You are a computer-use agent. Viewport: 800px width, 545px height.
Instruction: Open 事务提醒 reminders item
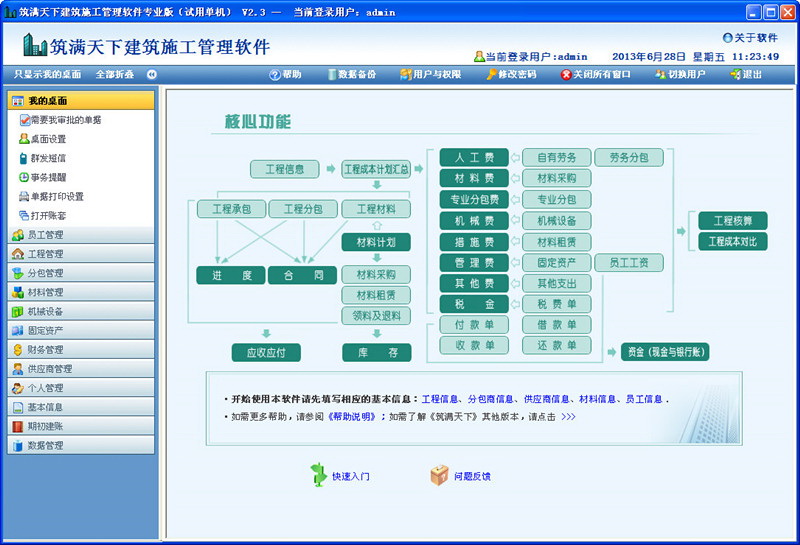42,177
